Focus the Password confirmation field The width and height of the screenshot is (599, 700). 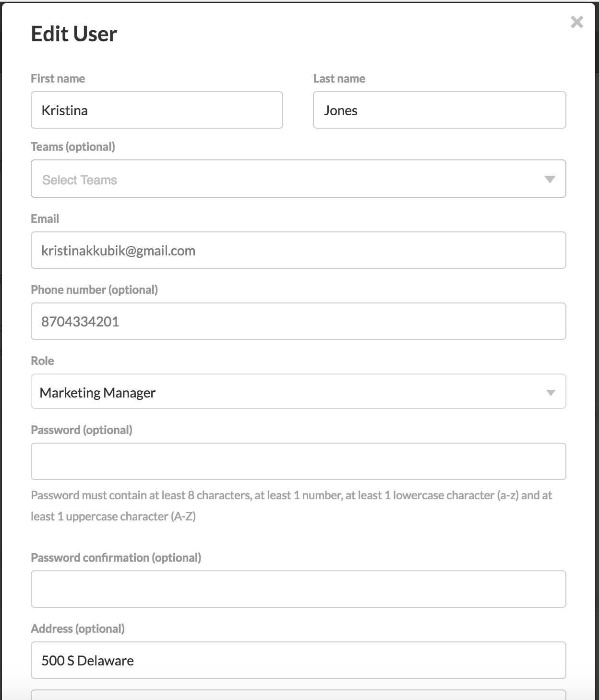point(299,589)
